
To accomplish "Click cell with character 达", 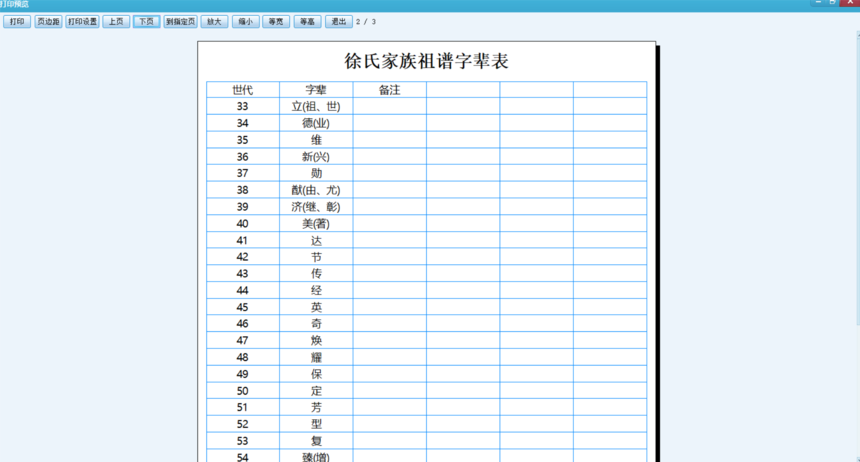I will (316, 240).
